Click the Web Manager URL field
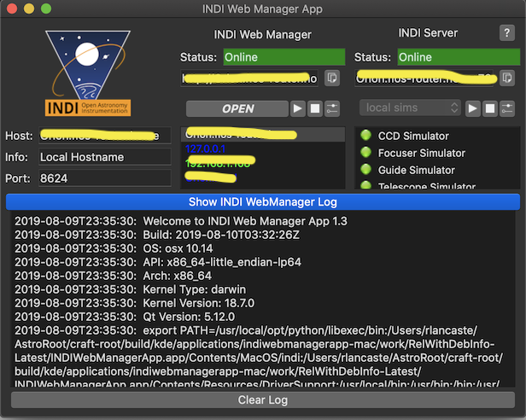 (249, 79)
